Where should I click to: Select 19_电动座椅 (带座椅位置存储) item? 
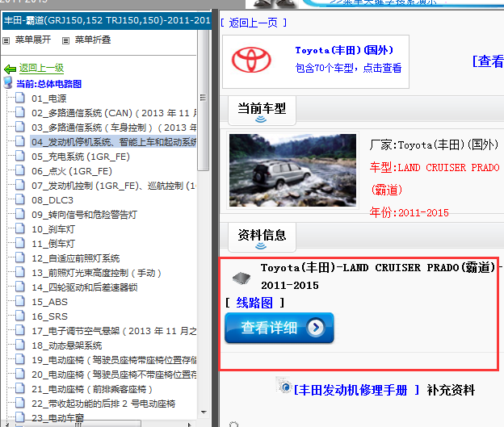click(x=114, y=360)
